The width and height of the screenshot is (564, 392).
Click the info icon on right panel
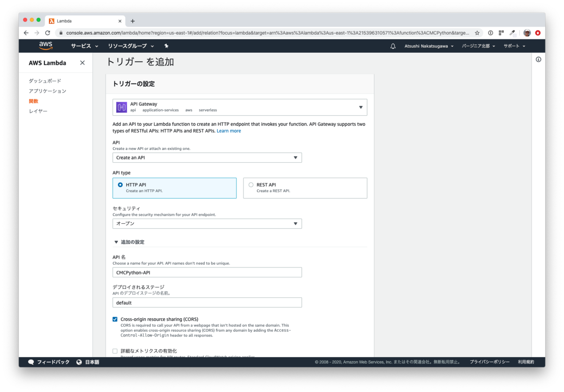click(x=538, y=59)
